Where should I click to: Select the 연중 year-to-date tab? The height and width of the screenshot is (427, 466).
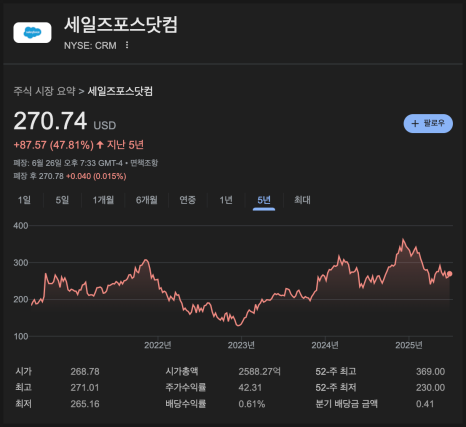[187, 200]
